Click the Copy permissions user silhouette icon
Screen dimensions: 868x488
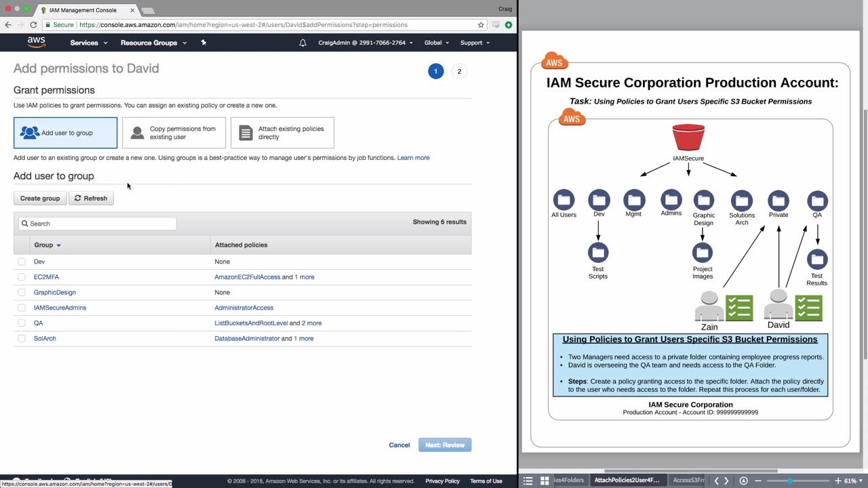(x=138, y=133)
